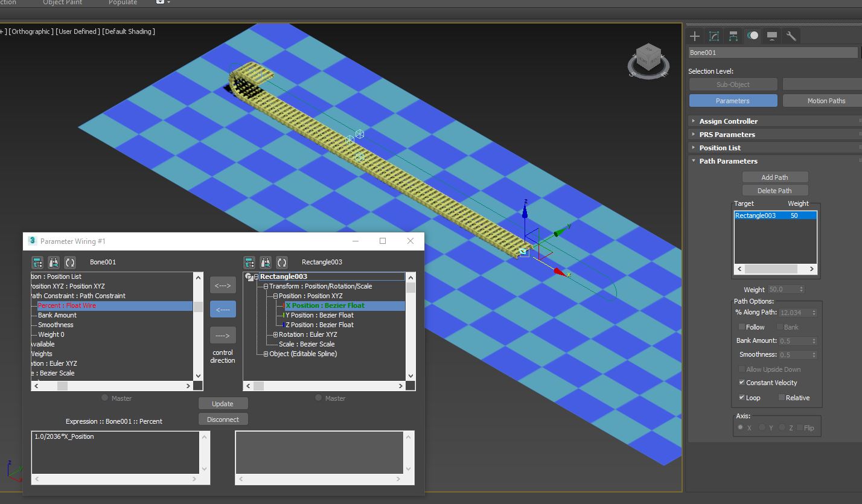Click the Delete Path button

pos(774,191)
